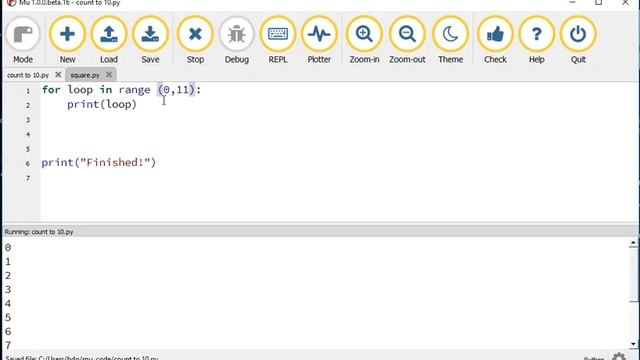Click output value 5
Screen dimensions: 640x360
(x=8, y=318)
